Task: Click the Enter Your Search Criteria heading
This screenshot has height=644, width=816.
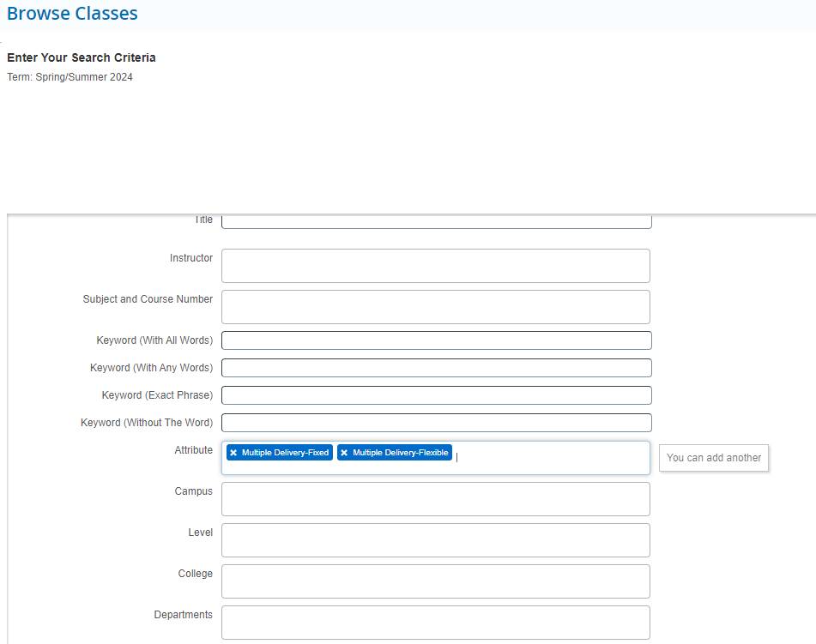Action: (79, 57)
